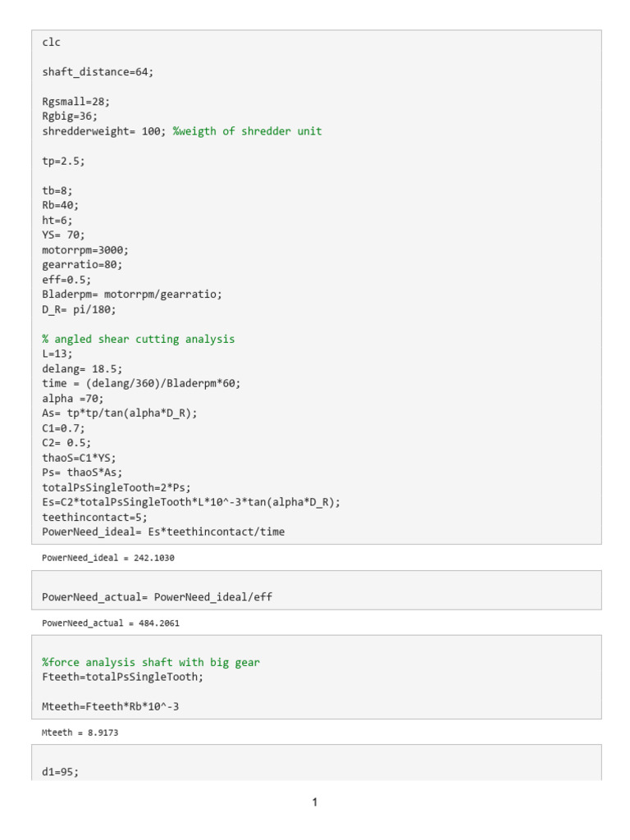Image resolution: width=630 pixels, height=840 pixels.
Task: Click the clc command line
Action: pos(52,43)
